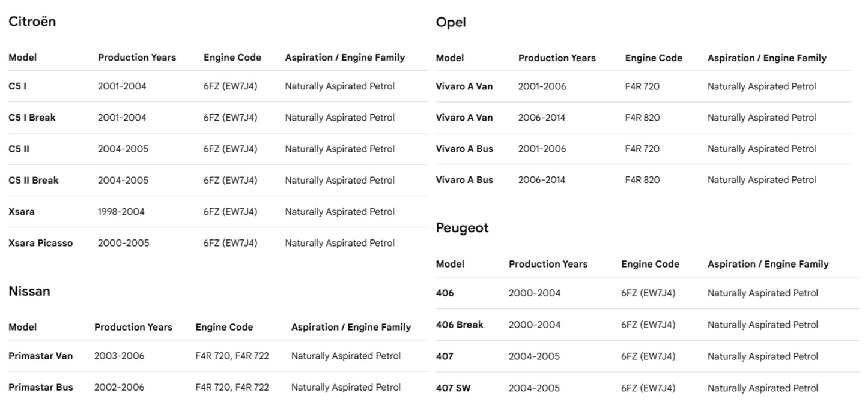Click the Nissan Model column header
The width and height of the screenshot is (868, 402).
point(22,327)
